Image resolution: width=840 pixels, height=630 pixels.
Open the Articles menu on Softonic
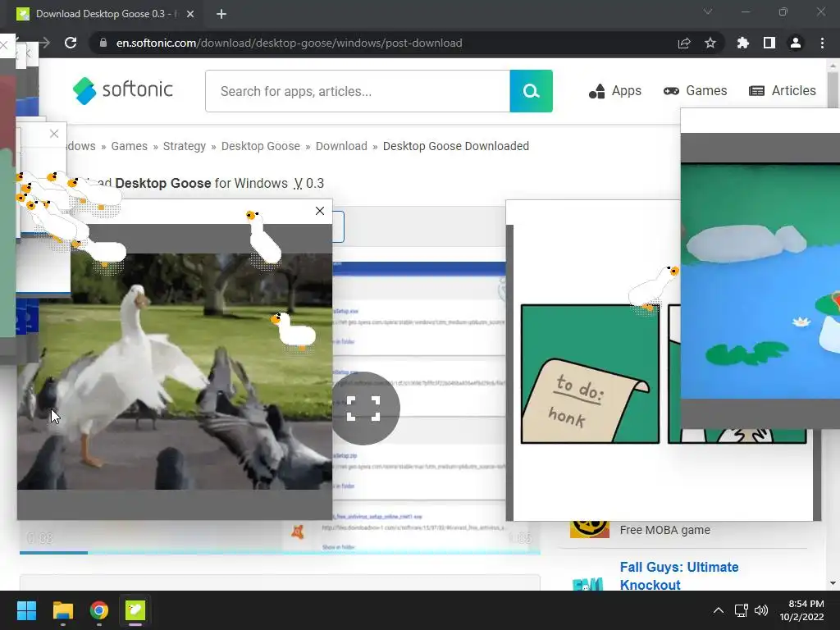pos(782,90)
